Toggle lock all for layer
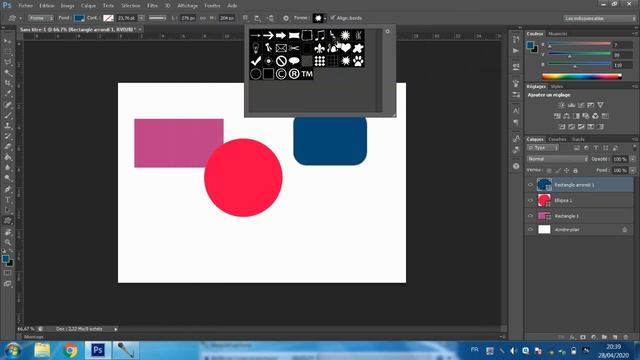This screenshot has width=640, height=360. coord(576,170)
